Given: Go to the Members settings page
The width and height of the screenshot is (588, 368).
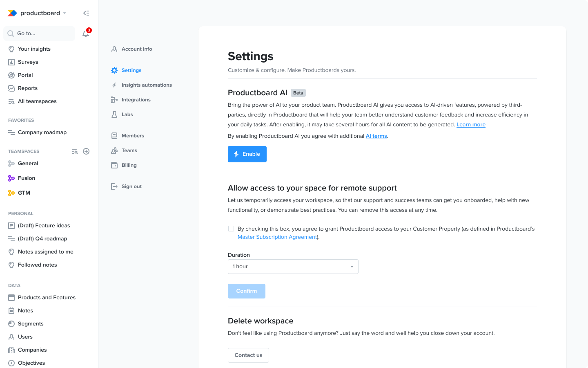Looking at the screenshot, I should [133, 136].
